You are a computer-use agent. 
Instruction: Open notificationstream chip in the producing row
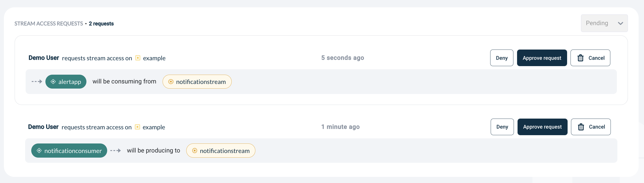(x=220, y=151)
